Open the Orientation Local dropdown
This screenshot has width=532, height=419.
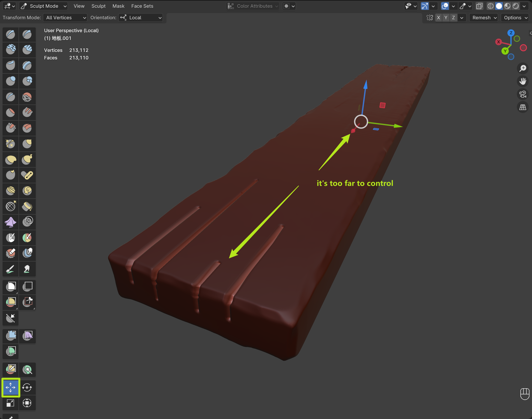click(x=141, y=18)
